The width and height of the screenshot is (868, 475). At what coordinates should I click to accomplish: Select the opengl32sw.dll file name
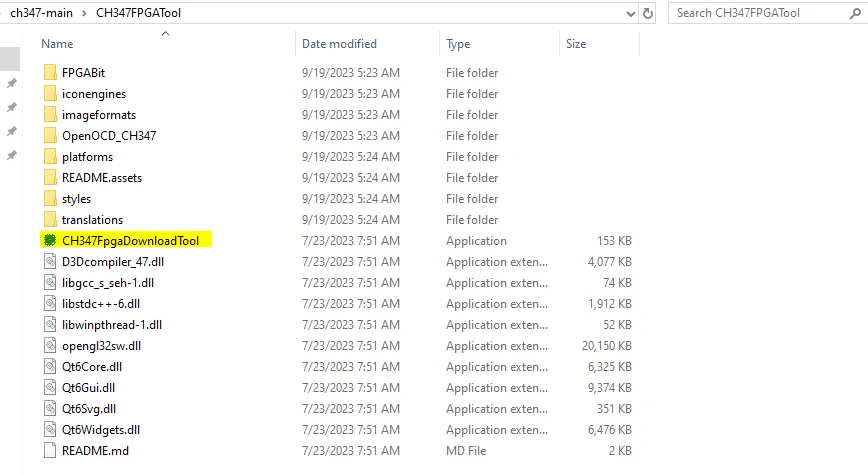pos(101,346)
